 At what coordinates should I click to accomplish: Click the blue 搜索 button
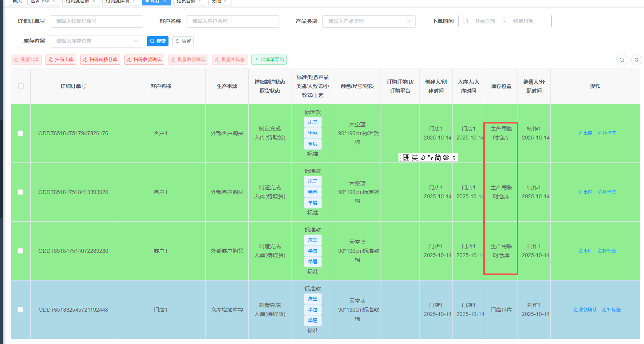click(158, 41)
